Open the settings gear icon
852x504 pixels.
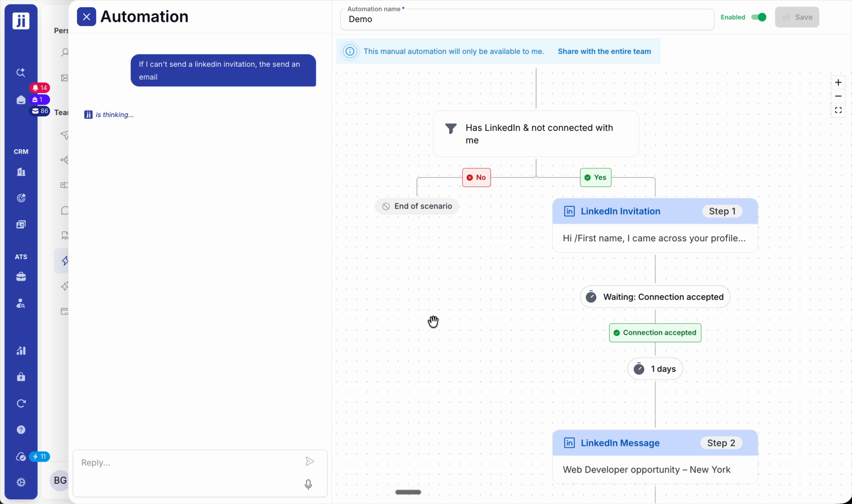21,483
